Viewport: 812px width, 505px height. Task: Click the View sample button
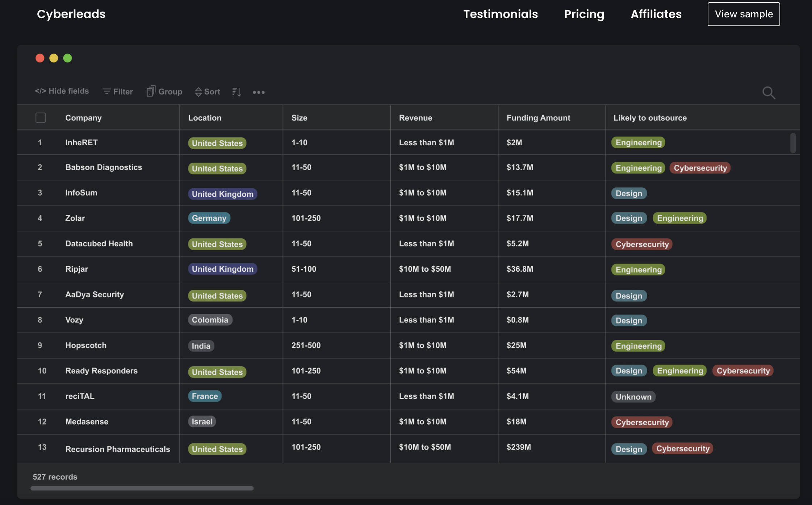744,14
